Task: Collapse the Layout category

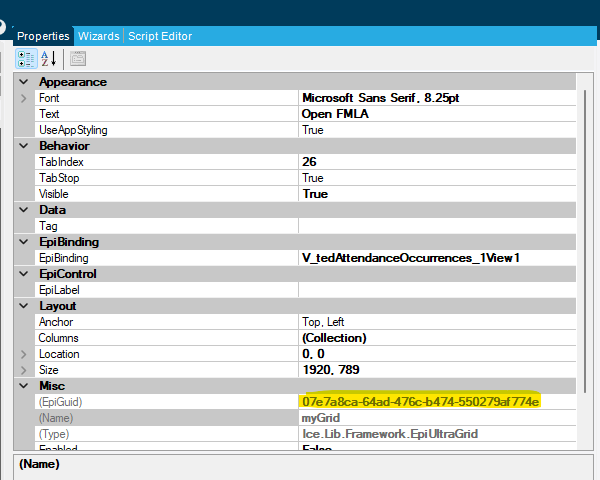Action: pyautogui.click(x=24, y=306)
